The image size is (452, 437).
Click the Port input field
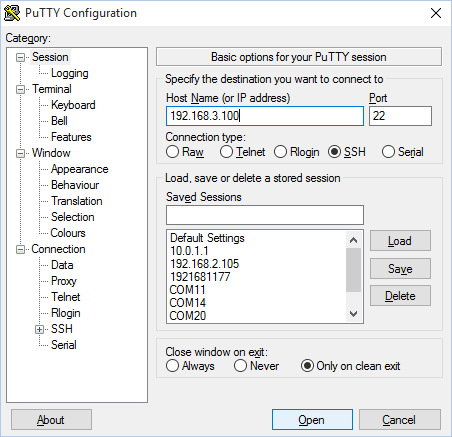tap(400, 116)
